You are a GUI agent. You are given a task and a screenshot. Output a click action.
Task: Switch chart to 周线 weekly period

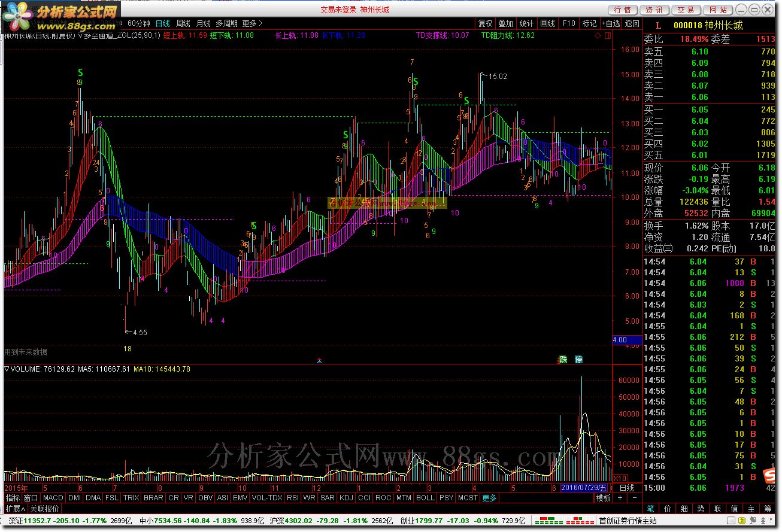tap(183, 23)
